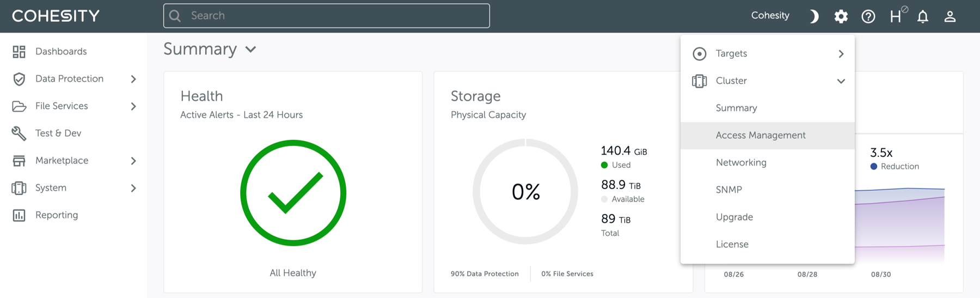
Task: Click the Test & Dev wrench icon
Action: click(19, 133)
